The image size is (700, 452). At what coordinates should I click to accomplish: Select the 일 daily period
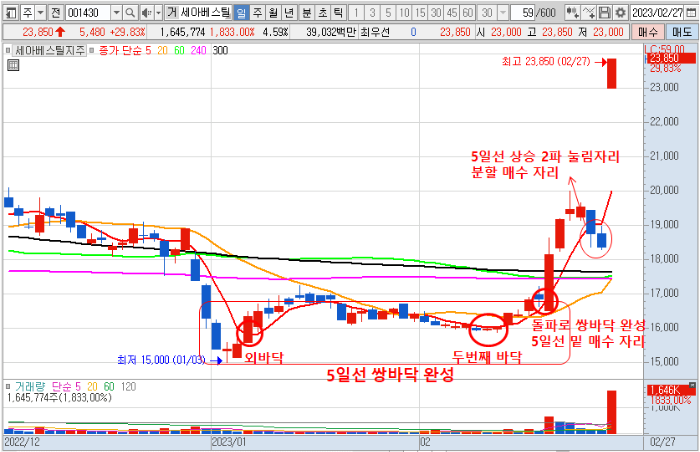242,13
